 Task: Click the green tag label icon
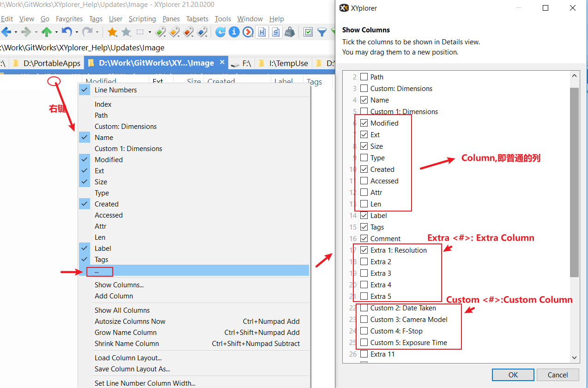(x=160, y=32)
